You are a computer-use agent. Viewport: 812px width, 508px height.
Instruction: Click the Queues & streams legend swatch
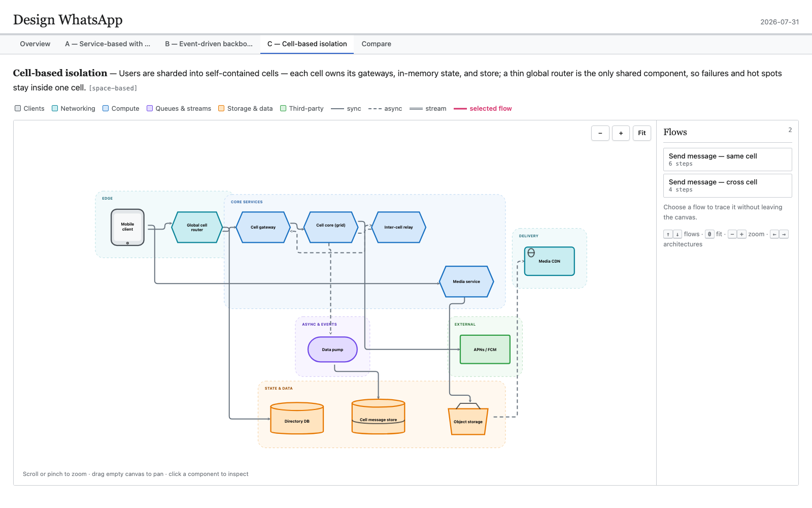[150, 108]
